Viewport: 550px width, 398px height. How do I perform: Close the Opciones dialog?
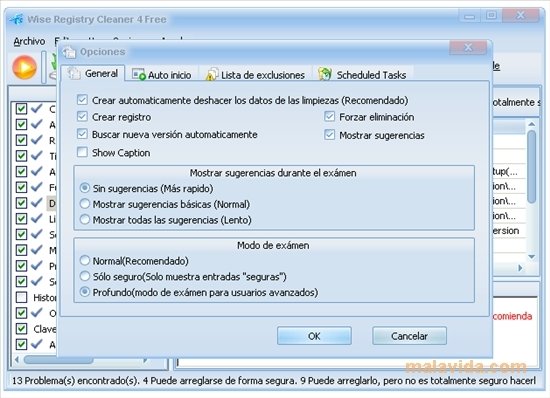(x=468, y=48)
